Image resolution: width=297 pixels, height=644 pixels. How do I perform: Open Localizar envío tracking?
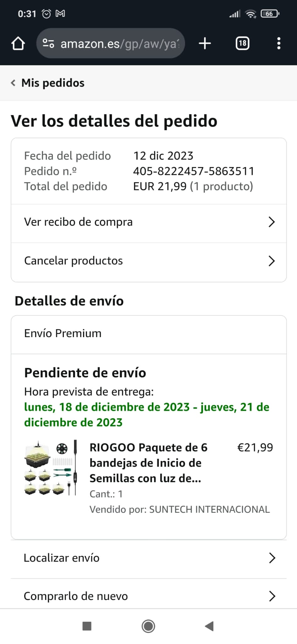[x=149, y=558]
